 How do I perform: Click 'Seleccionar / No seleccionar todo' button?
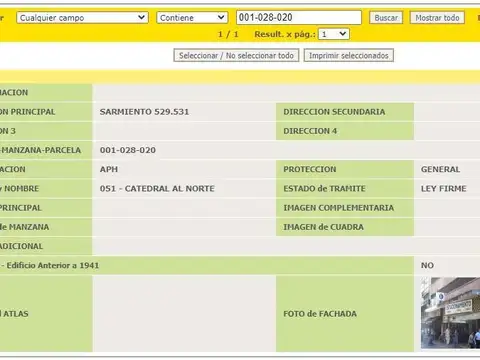(x=236, y=55)
